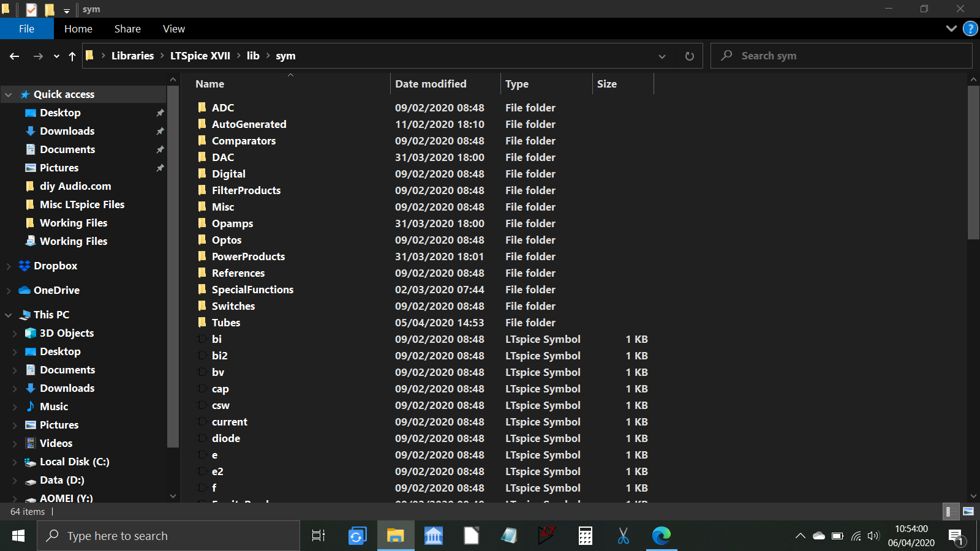Screen dimensions: 980x551
Task: Click the Digital folder name
Action: [x=228, y=174]
